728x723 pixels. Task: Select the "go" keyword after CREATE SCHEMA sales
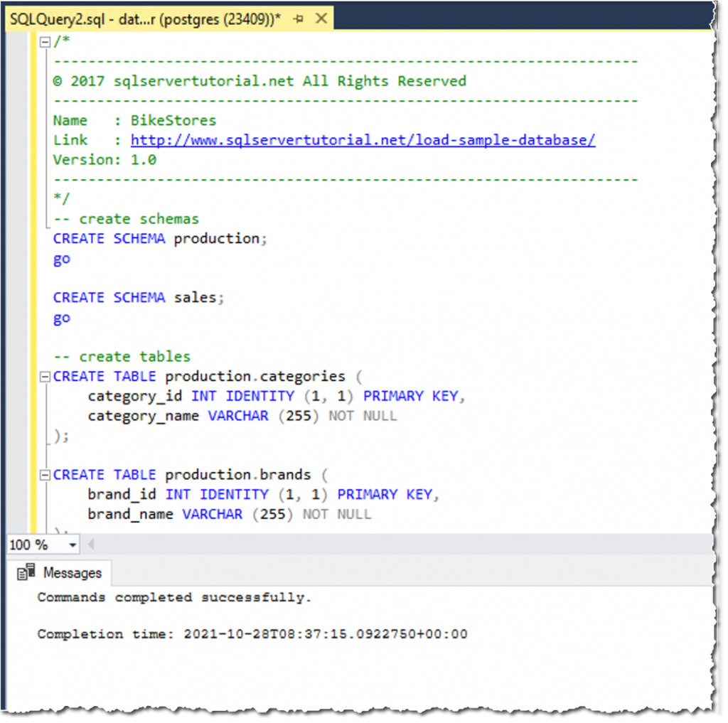pyautogui.click(x=60, y=317)
